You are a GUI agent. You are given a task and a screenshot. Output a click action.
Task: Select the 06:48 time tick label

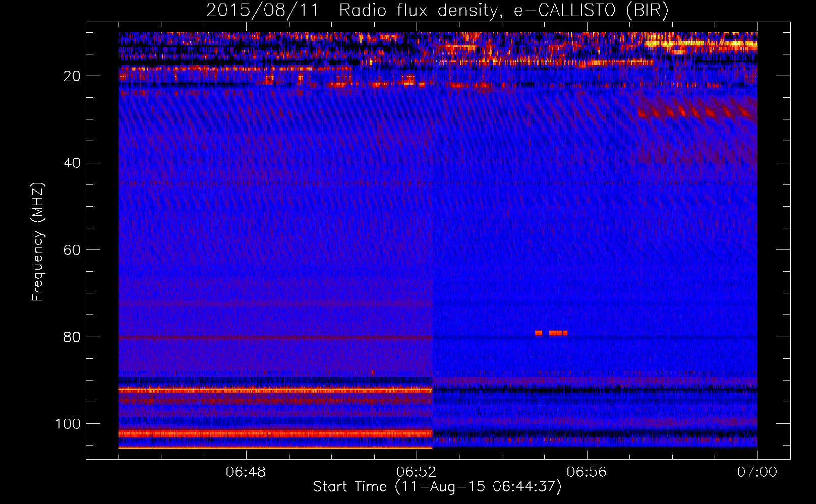point(246,472)
